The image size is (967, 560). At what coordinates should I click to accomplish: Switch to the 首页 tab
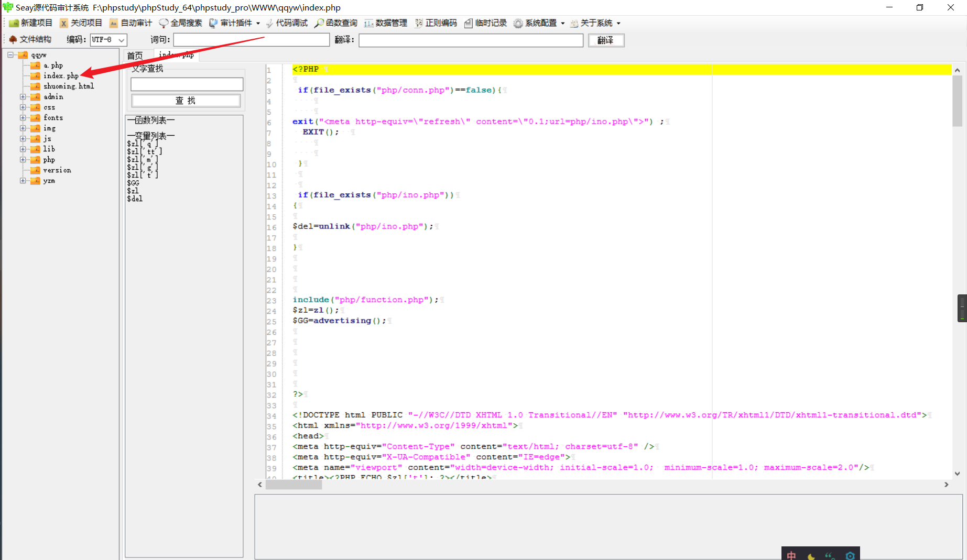135,55
